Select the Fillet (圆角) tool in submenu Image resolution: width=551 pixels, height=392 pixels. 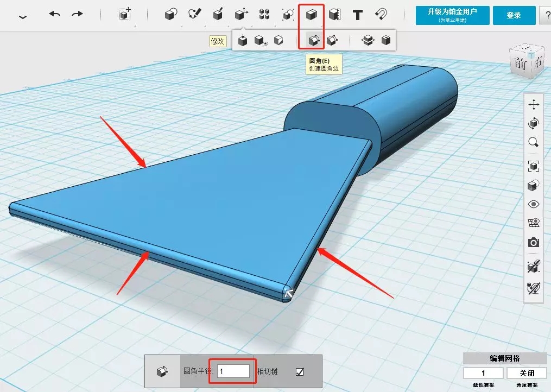coord(314,40)
